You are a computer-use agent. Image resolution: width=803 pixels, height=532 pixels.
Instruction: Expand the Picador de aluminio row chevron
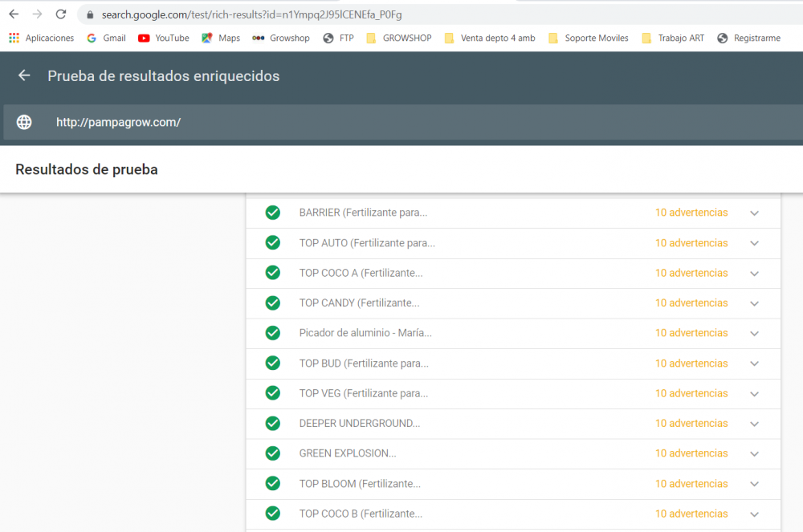point(754,333)
